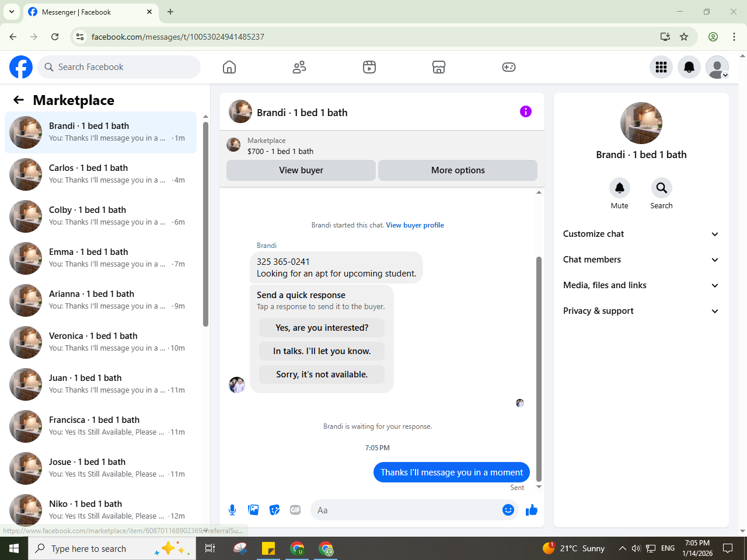Send quick response Sorry, it's not available.

[322, 374]
